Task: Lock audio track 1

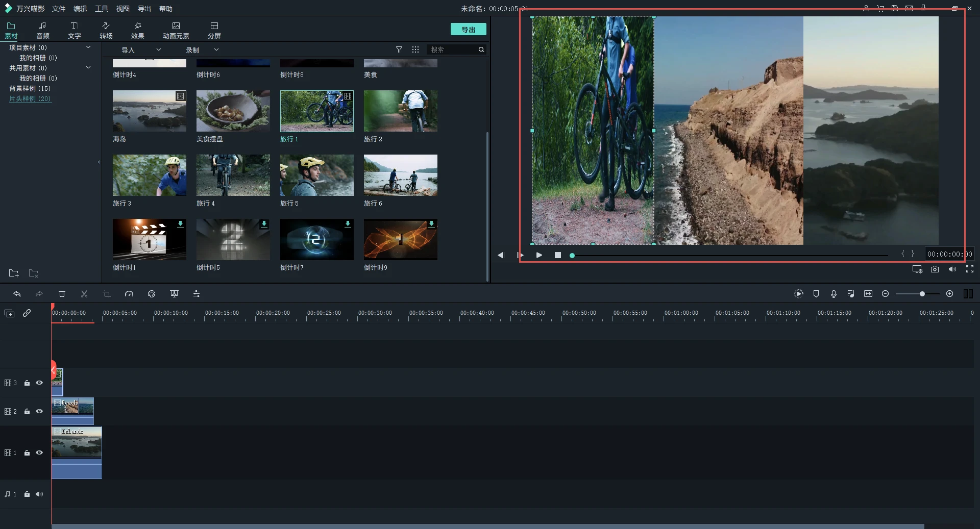Action: (x=27, y=494)
